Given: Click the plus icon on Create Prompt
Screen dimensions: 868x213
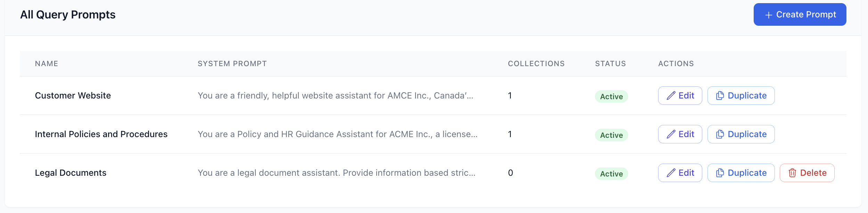Looking at the screenshot, I should [769, 15].
